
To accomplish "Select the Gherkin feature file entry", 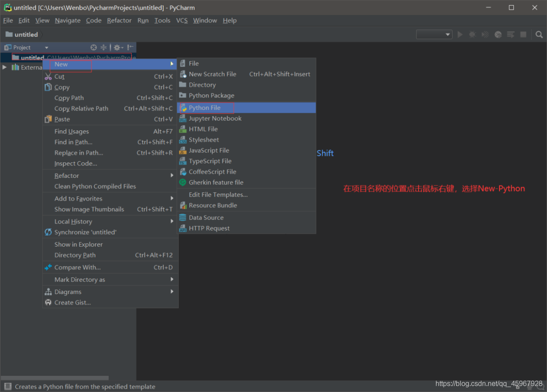I will pos(246,182).
